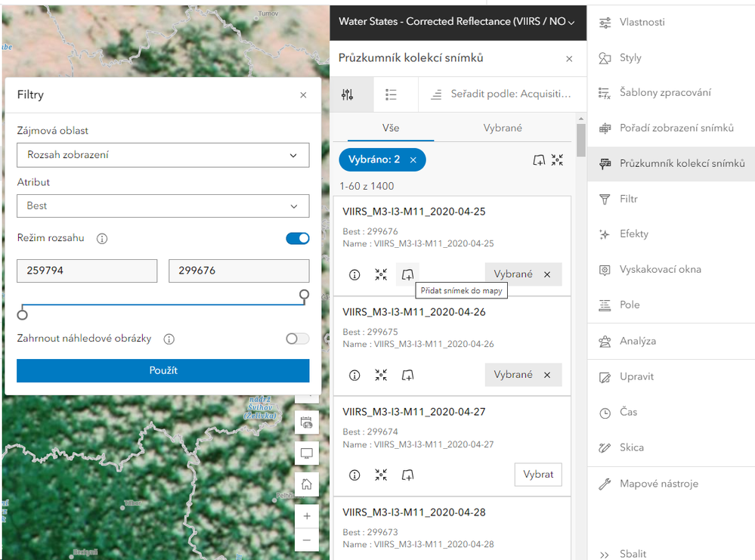Grab the lower range slider handle
755x560 pixels.
point(22,314)
